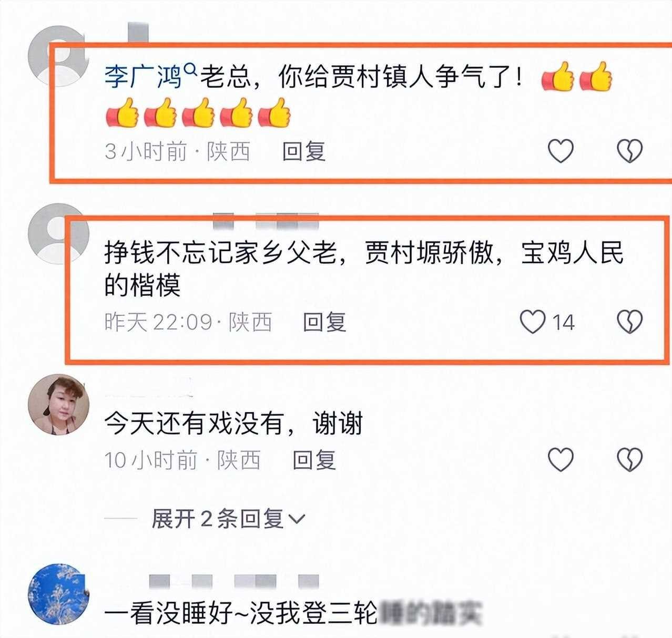The image size is (672, 638).
Task: Tap the 14 like count number
Action: (x=563, y=322)
